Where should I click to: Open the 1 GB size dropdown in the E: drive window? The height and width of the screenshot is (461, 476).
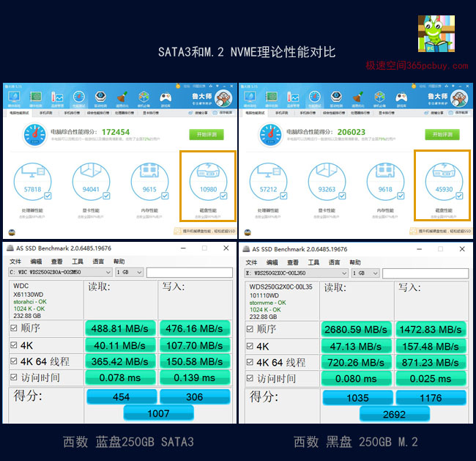pos(365,273)
